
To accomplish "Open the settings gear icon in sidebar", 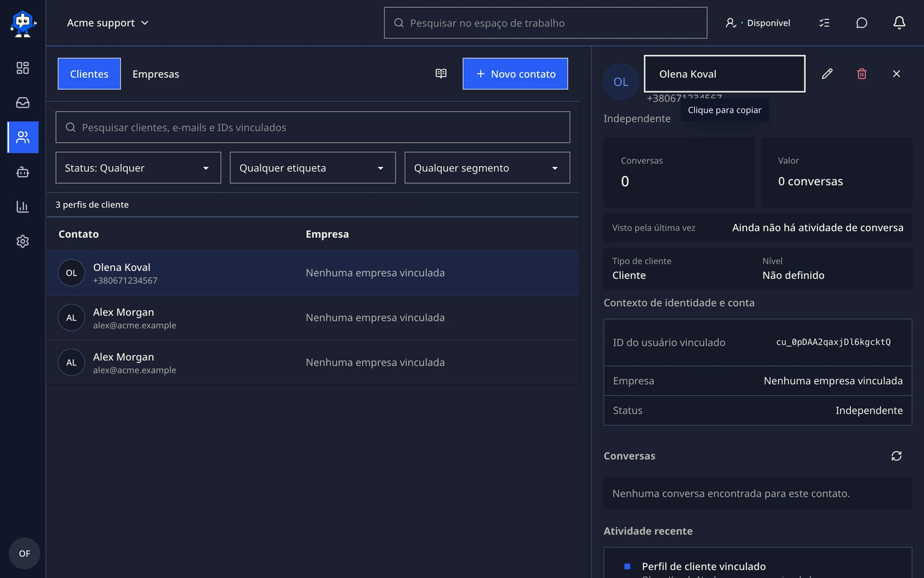I will [x=23, y=241].
